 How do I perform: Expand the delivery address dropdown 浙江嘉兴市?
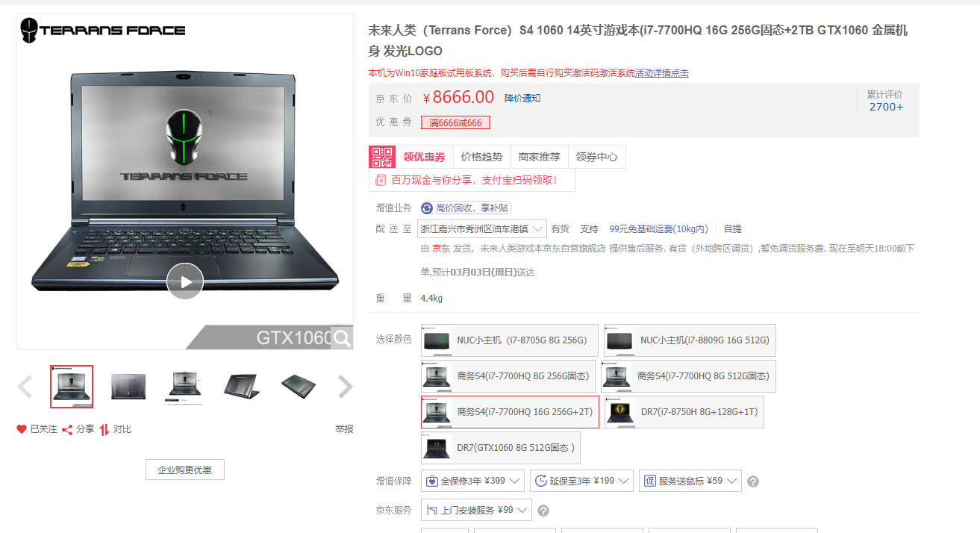482,229
